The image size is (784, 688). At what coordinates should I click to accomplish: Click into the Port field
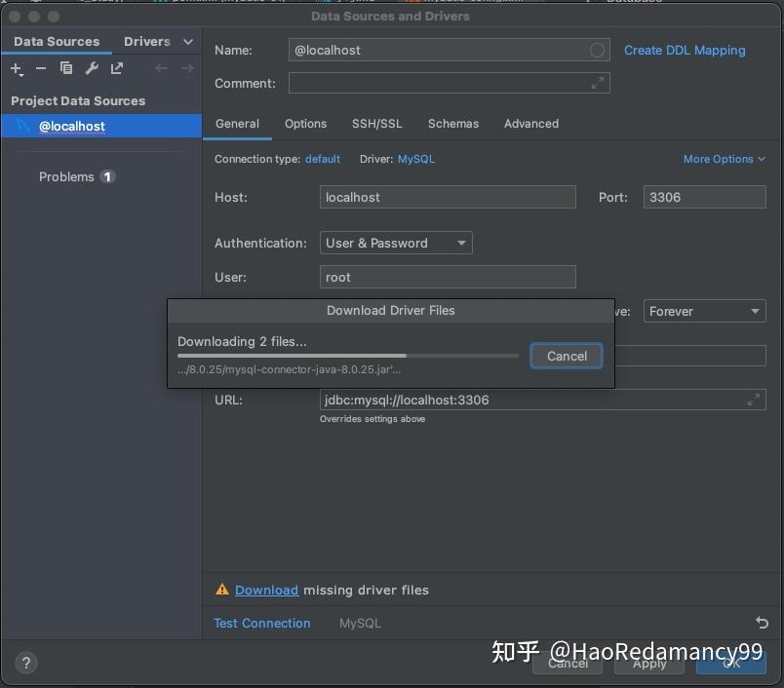click(x=704, y=197)
